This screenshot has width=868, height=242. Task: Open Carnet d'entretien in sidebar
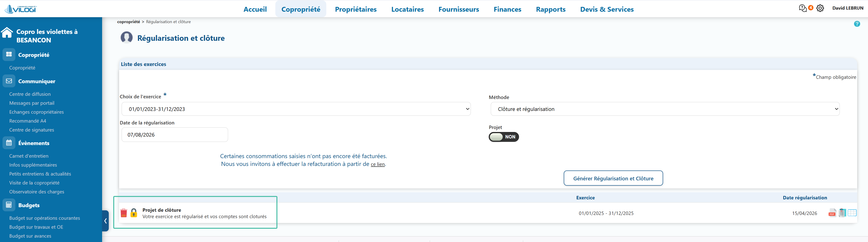(29, 156)
